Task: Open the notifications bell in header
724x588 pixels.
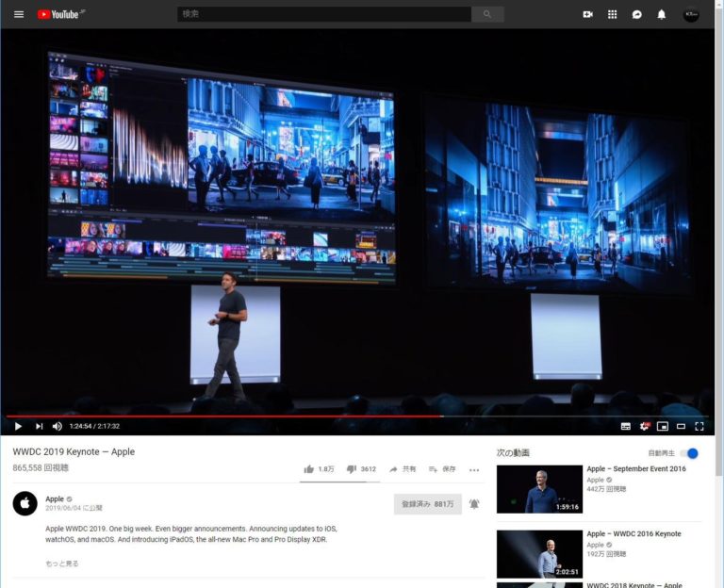Action: 662,14
